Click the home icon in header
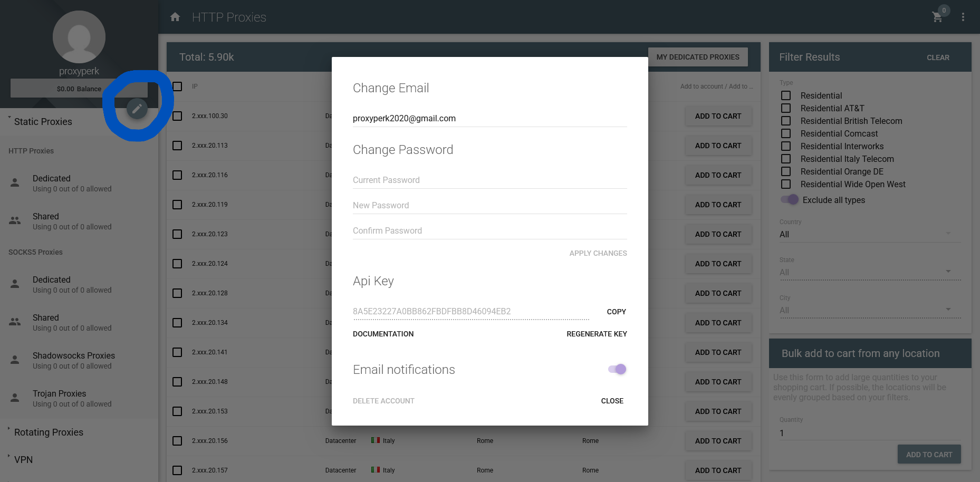Viewport: 980px width, 482px height. tap(175, 17)
